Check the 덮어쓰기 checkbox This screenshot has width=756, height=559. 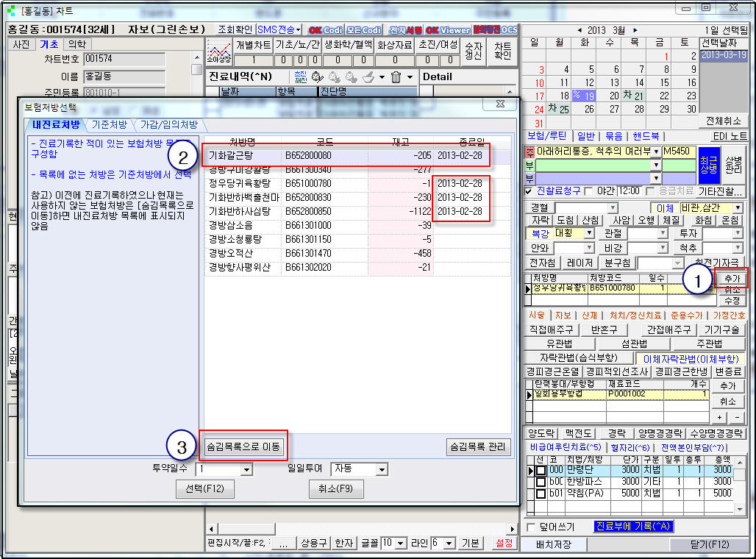click(x=531, y=527)
